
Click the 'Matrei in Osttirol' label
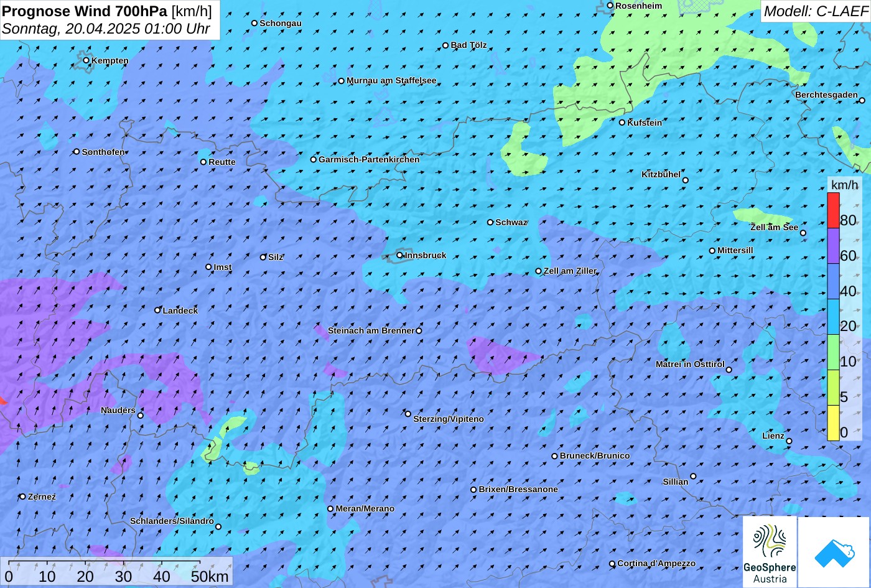690,364
